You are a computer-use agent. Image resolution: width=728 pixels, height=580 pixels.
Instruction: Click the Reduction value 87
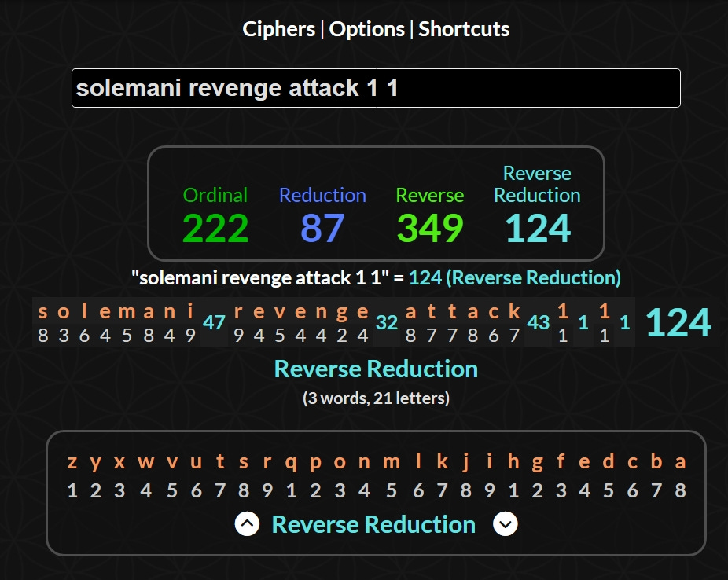[322, 228]
